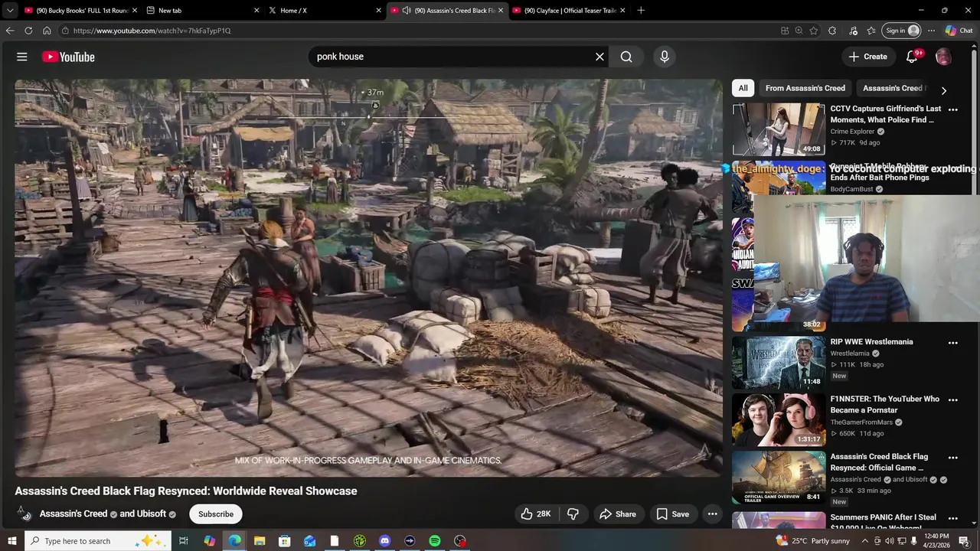Image resolution: width=980 pixels, height=551 pixels.
Task: Focus the browser address bar URL
Action: (x=152, y=31)
